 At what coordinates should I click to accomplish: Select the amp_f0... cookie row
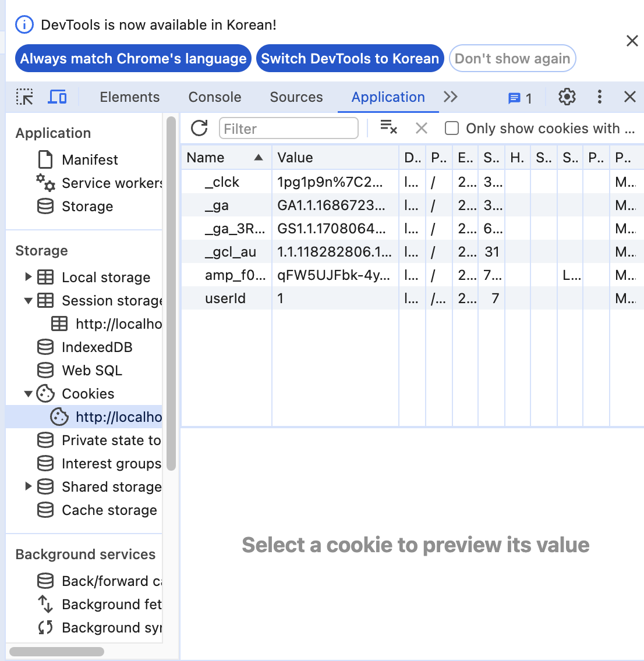(412, 275)
